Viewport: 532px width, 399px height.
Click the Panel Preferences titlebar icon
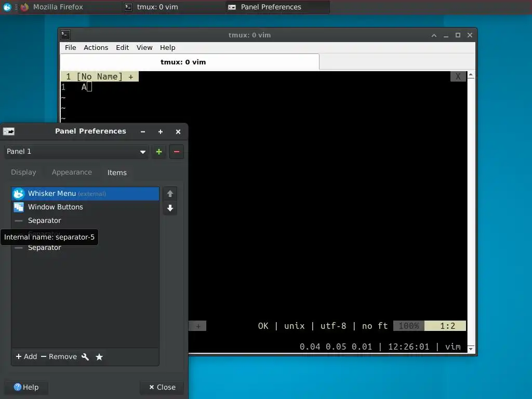(9, 131)
